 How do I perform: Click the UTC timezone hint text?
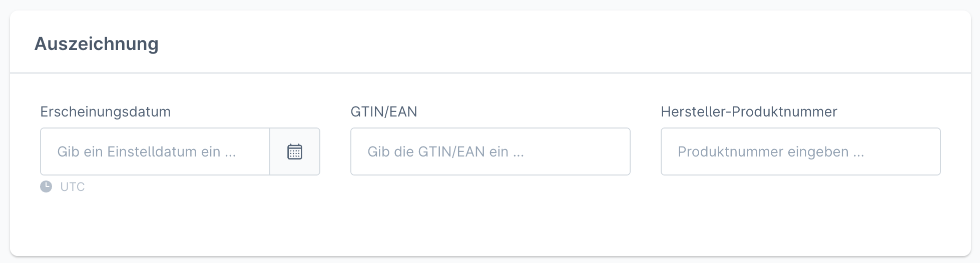(73, 186)
